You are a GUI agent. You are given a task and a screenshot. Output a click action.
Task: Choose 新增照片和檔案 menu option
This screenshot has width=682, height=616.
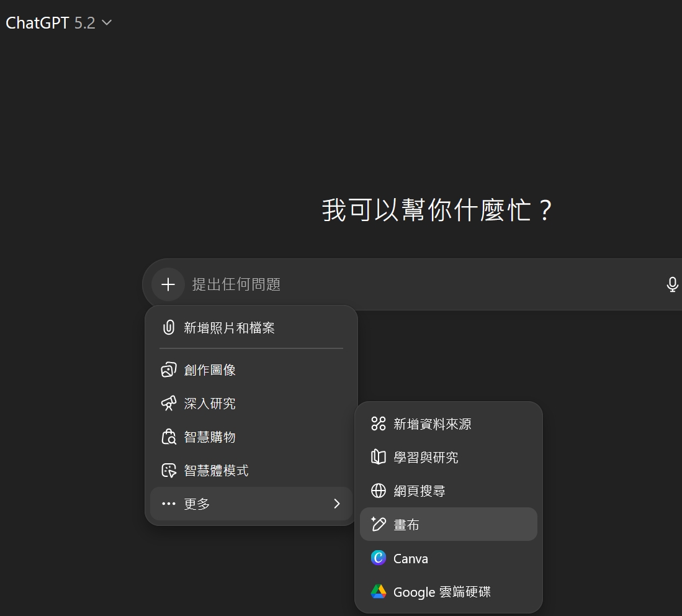coord(229,328)
